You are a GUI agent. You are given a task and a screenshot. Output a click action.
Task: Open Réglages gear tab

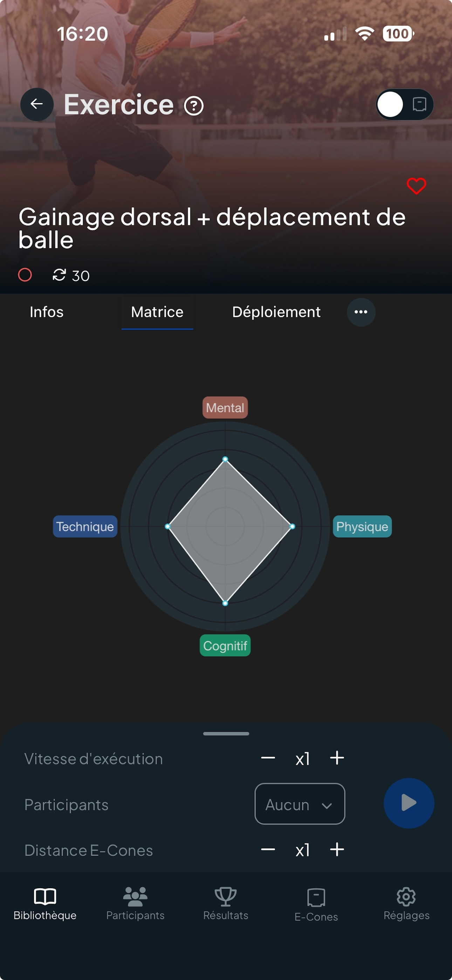point(406,904)
